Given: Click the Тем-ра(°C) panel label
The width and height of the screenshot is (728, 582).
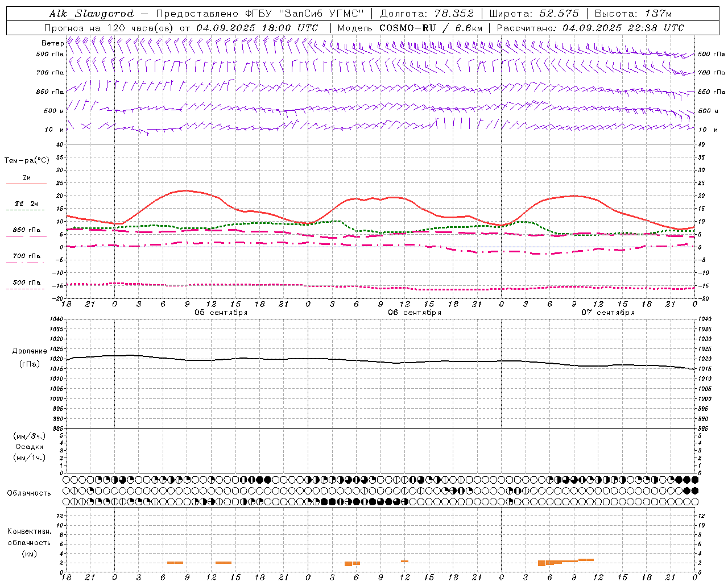Looking at the screenshot, I should [27, 161].
